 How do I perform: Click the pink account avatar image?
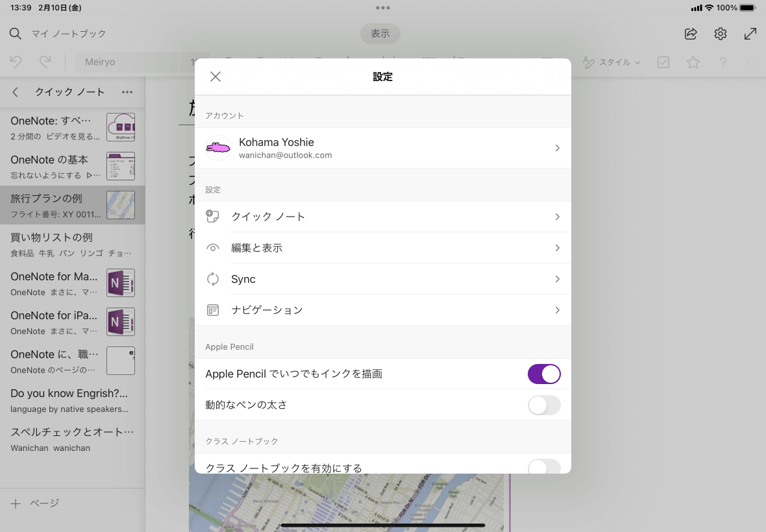click(x=218, y=148)
